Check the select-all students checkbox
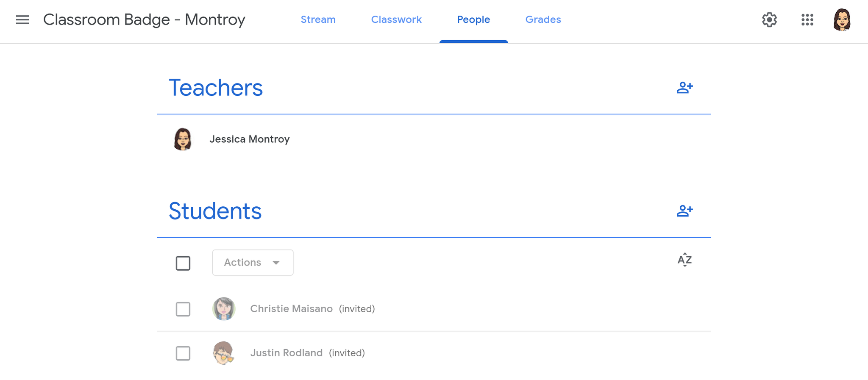868x380 pixels. coord(183,263)
